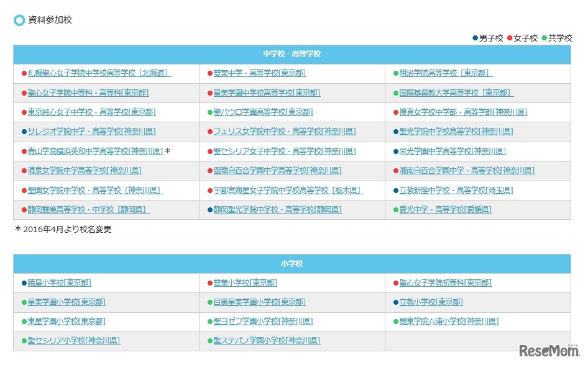Open 聖セシリア女子中学校・高等学校[神奈川県] link
This screenshot has height=365, width=588.
(285, 151)
